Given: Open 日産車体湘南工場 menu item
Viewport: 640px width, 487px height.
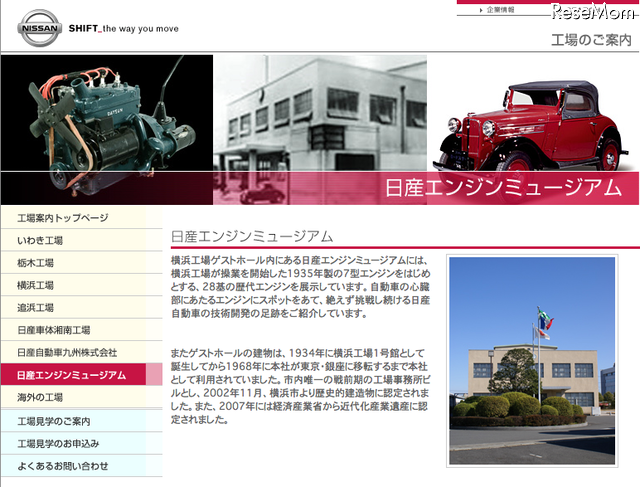Looking at the screenshot, I should click(82, 330).
